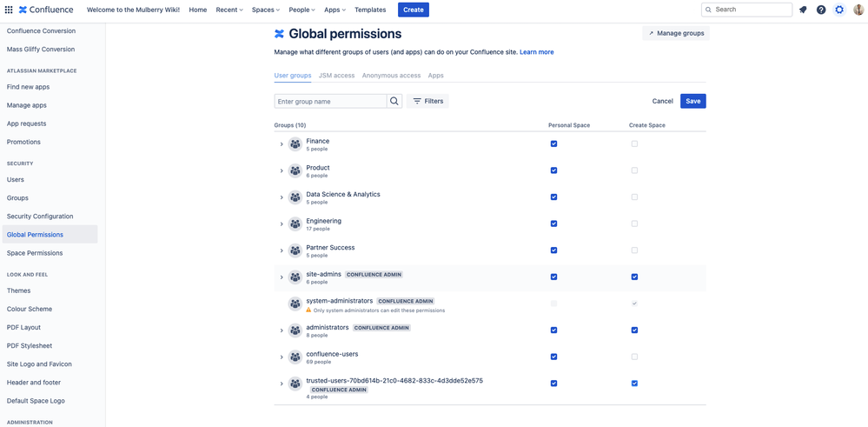The width and height of the screenshot is (868, 427).
Task: Open the Spaces dropdown menu
Action: click(266, 10)
